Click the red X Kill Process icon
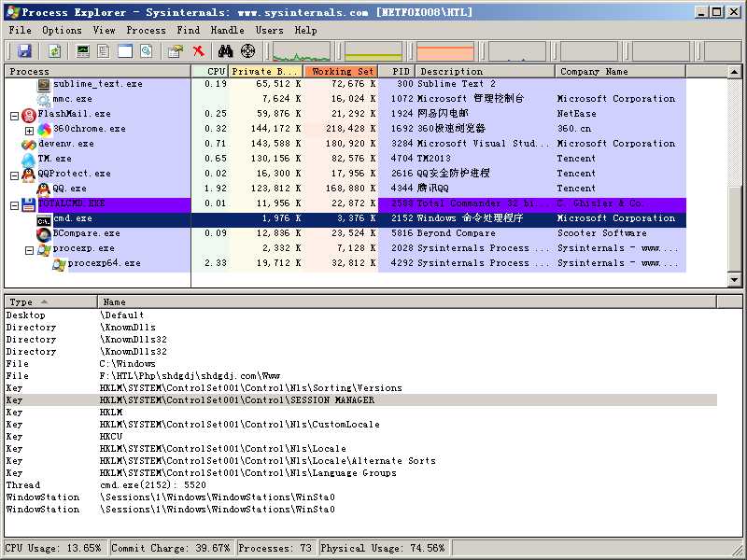This screenshot has width=747, height=560. tap(199, 51)
